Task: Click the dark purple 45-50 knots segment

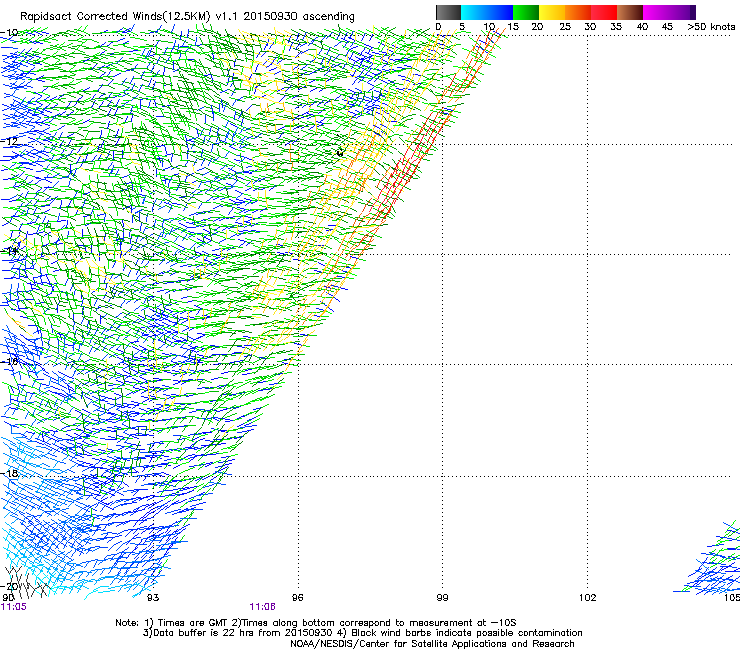Action: pyautogui.click(x=682, y=12)
